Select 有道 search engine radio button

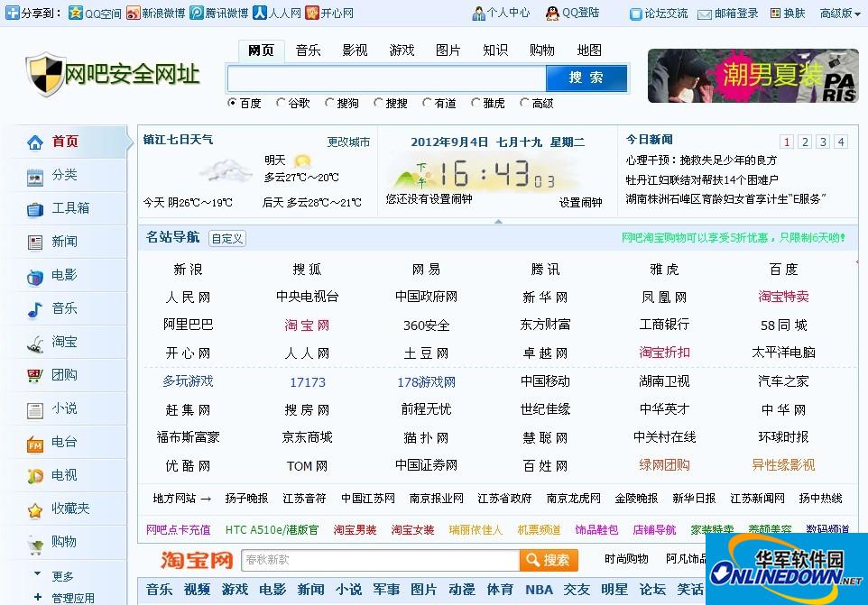(x=427, y=102)
